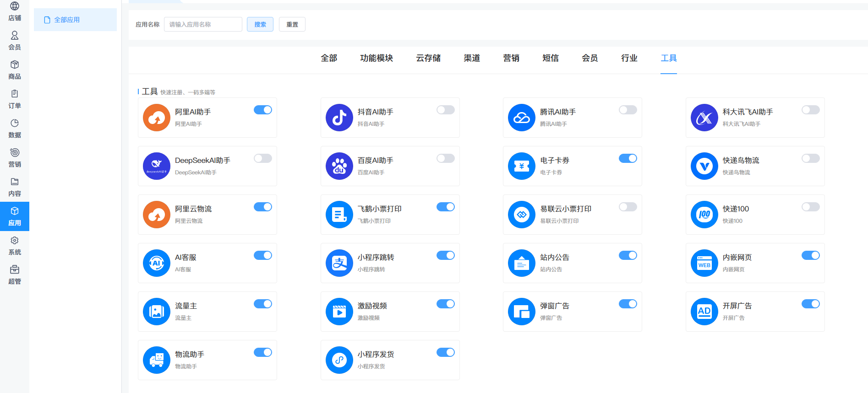
Task: Click the 激励视频 video icon
Action: coord(339,312)
